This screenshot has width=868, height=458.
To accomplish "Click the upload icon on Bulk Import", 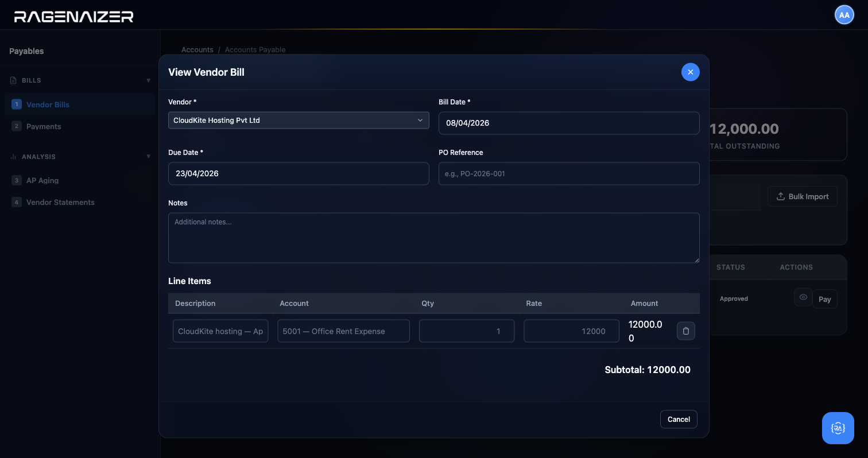I will point(780,196).
